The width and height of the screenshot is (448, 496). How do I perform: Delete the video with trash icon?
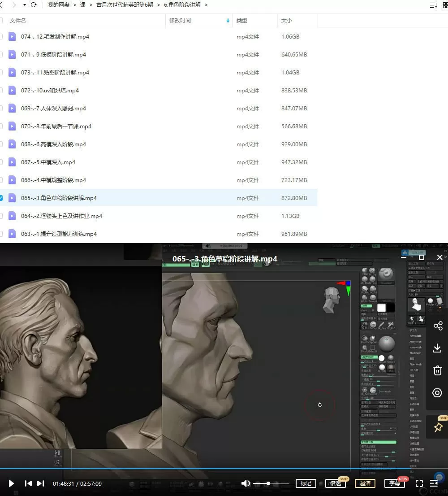[x=438, y=370]
